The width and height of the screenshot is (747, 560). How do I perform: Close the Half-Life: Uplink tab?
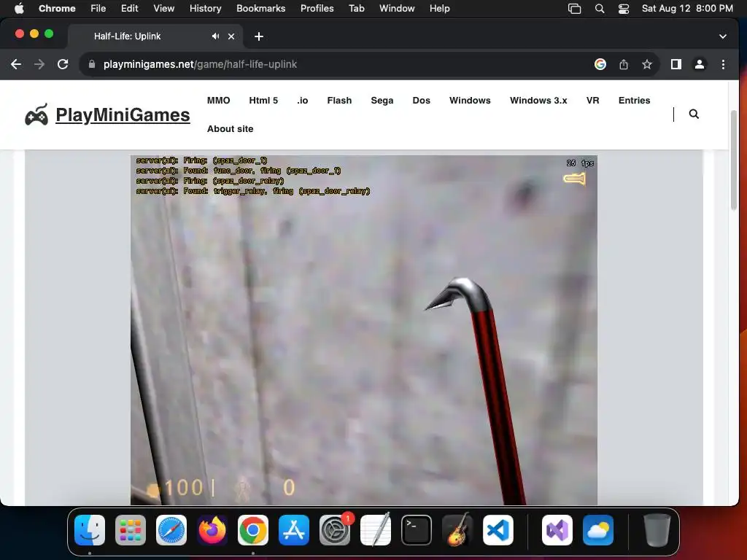coord(231,36)
